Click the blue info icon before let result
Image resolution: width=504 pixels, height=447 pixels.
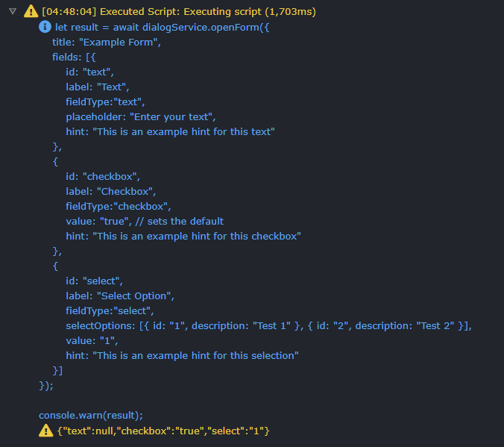45,27
